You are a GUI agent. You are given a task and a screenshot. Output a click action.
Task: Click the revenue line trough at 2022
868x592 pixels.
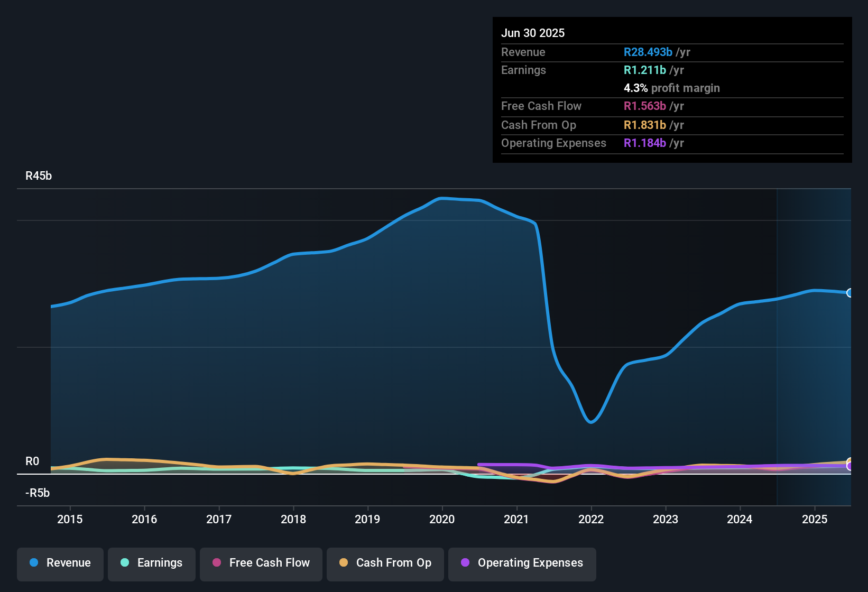(x=591, y=422)
